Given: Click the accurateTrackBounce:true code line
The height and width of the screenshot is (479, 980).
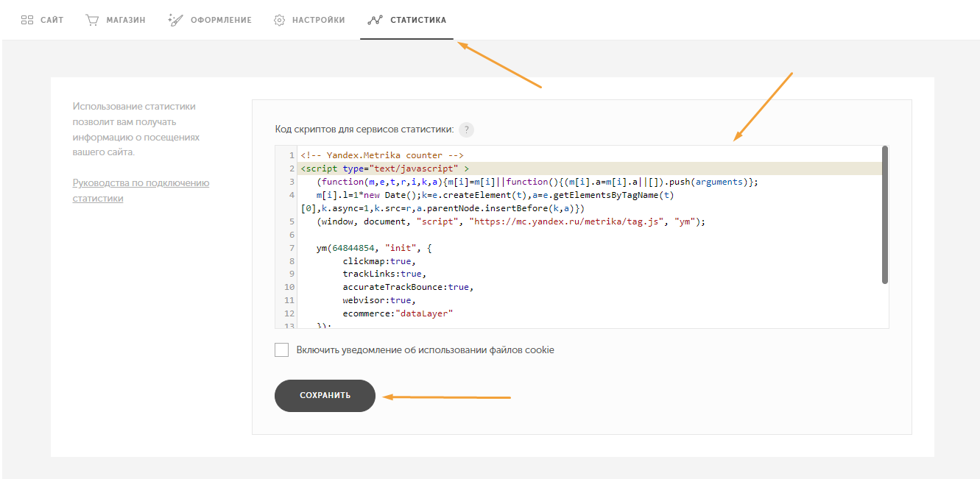Looking at the screenshot, I should (x=408, y=287).
